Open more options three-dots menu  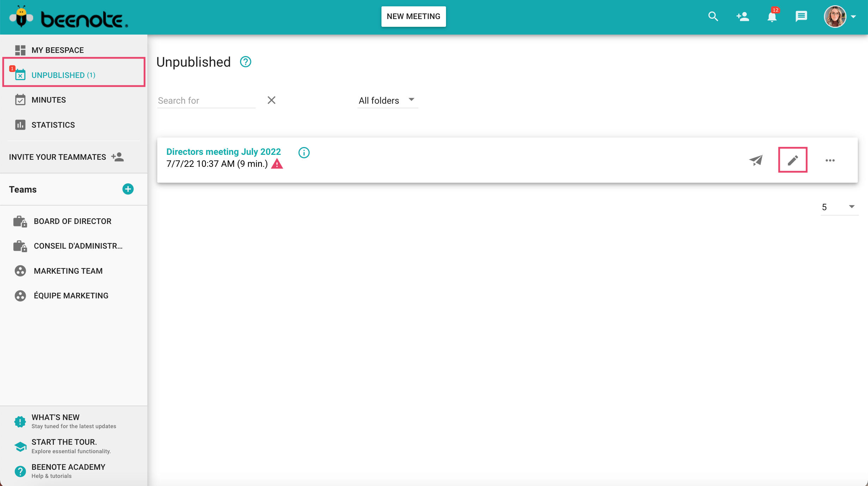(x=830, y=160)
